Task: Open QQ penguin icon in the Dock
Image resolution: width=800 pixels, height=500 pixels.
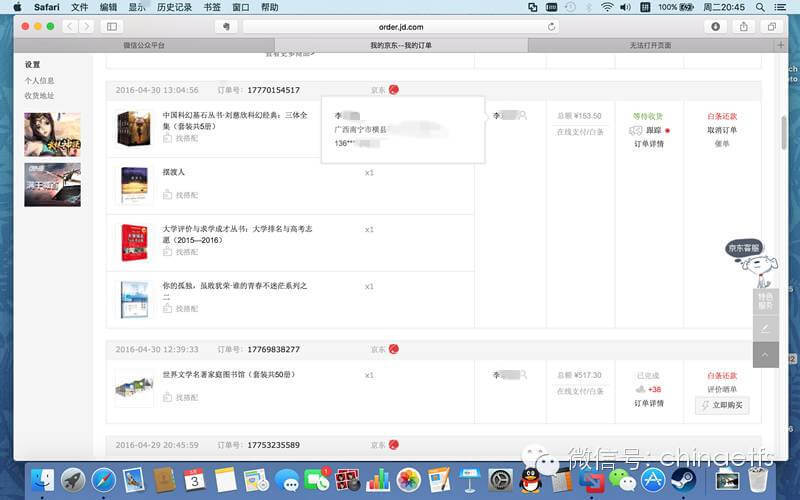Action: (531, 480)
